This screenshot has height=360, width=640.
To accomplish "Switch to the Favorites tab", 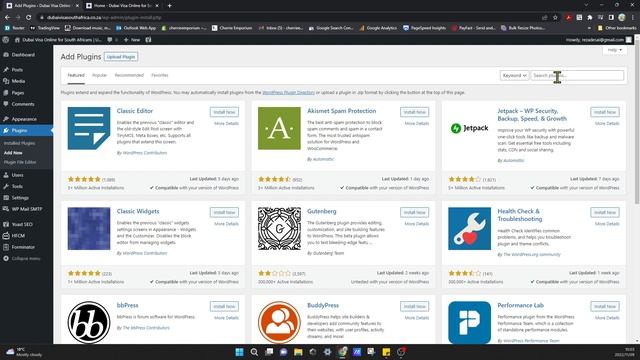I will click(x=160, y=76).
